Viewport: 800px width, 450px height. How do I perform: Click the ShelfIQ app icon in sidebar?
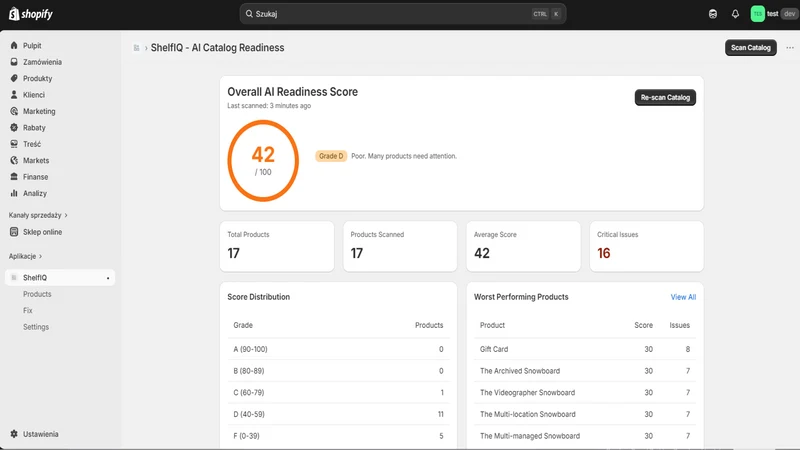pos(14,278)
